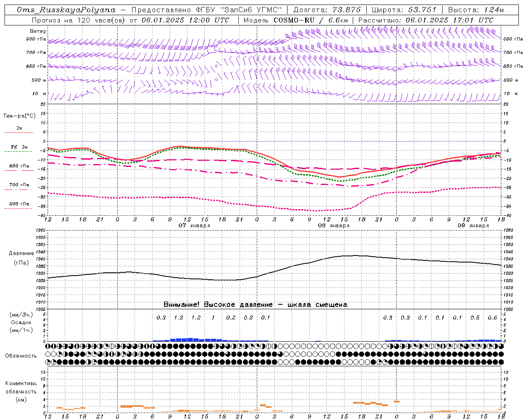Click the 500 гПа dotted temperature legend line
The image size is (525, 420).
[18, 208]
